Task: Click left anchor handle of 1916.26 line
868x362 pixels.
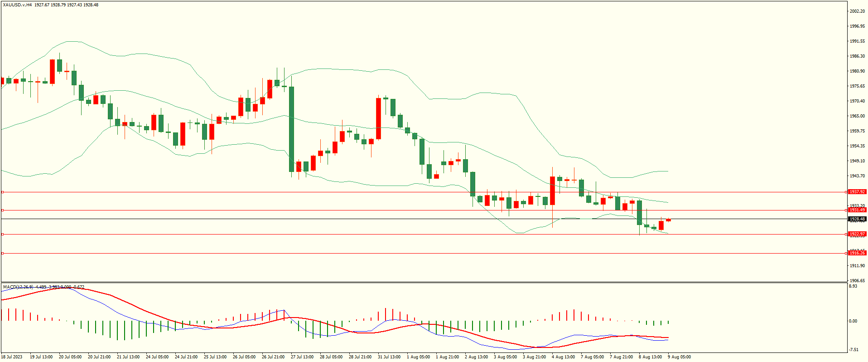Action: [x=2, y=254]
